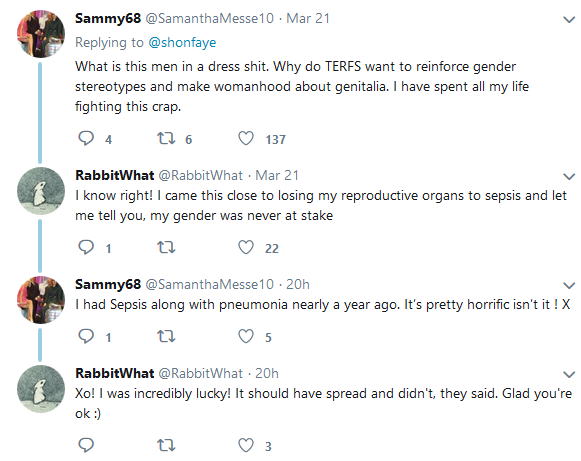
Task: Like the pneumonia tweet with 5 likes
Action: pos(246,336)
